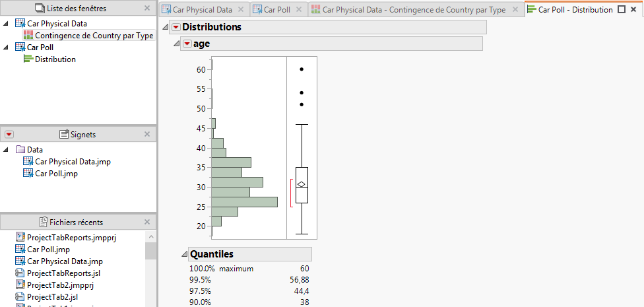Collapse the Car Physical Data tree node
This screenshot has width=644, height=307.
coord(6,23)
